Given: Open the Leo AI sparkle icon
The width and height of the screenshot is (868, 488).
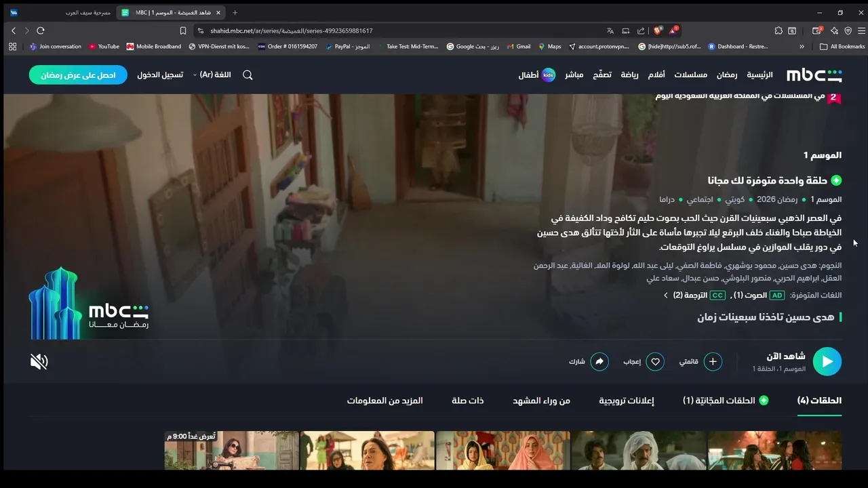Looking at the screenshot, I should [x=834, y=30].
